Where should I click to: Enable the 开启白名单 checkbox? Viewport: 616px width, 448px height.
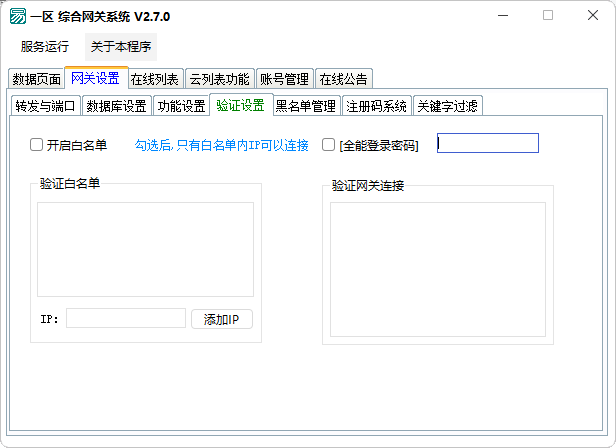(x=37, y=145)
